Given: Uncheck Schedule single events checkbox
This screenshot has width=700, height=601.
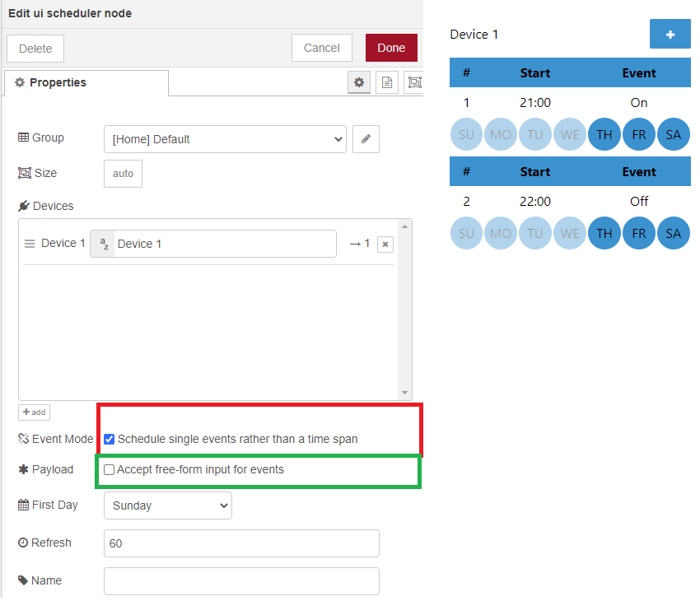Looking at the screenshot, I should tap(109, 439).
